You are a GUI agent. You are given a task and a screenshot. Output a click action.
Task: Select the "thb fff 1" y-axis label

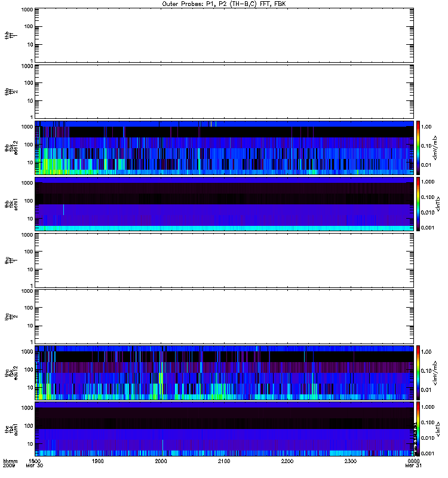[11, 35]
